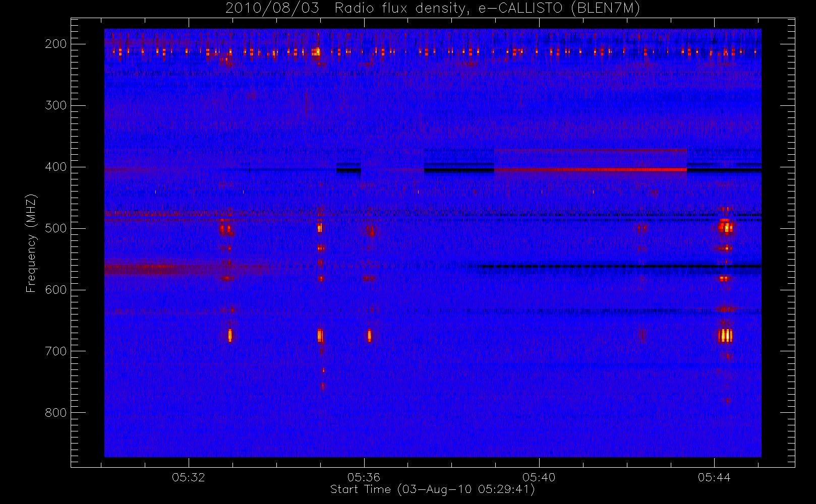Viewport: 816px width, 504px height.
Task: Select the 800 frequency tick label
Action: (55, 413)
